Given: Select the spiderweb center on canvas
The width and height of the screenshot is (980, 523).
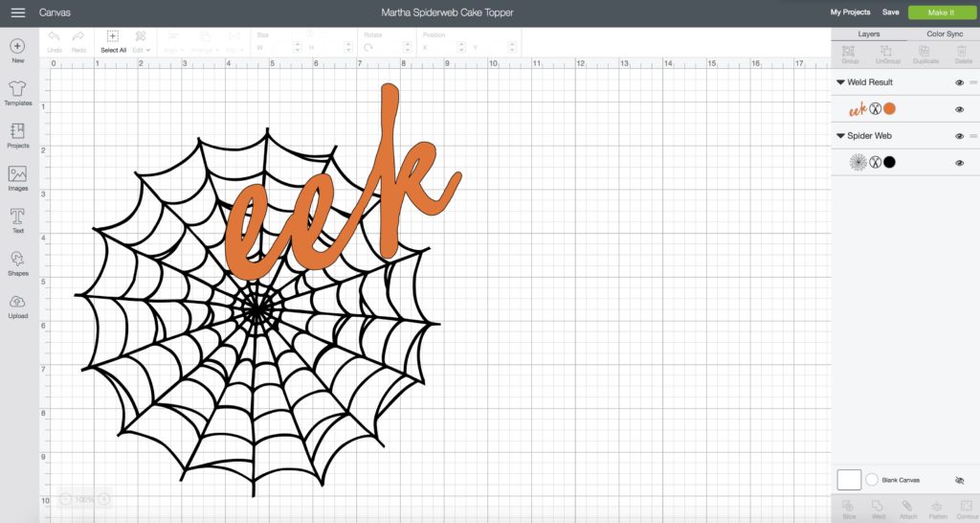Looking at the screenshot, I should 256,309.
